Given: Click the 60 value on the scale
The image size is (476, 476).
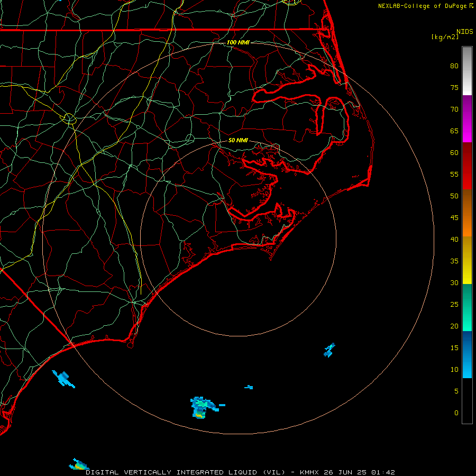Looking at the screenshot, I should (454, 153).
